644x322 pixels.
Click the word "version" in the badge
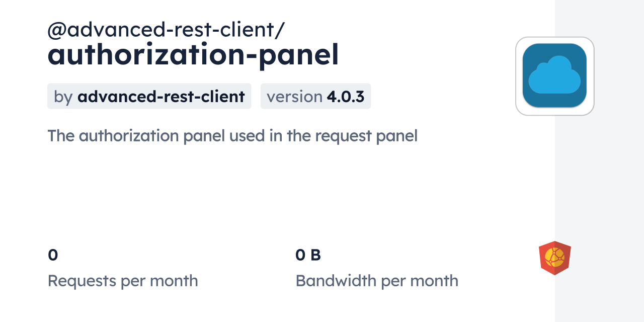[x=294, y=96]
